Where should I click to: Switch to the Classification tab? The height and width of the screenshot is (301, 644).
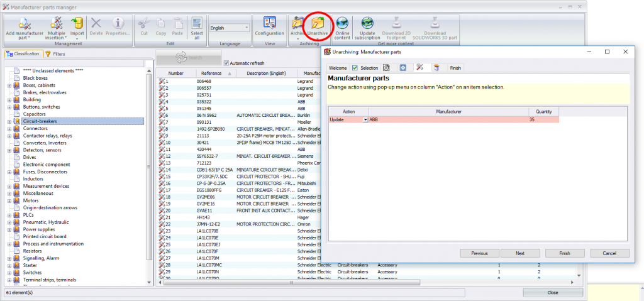pos(23,54)
